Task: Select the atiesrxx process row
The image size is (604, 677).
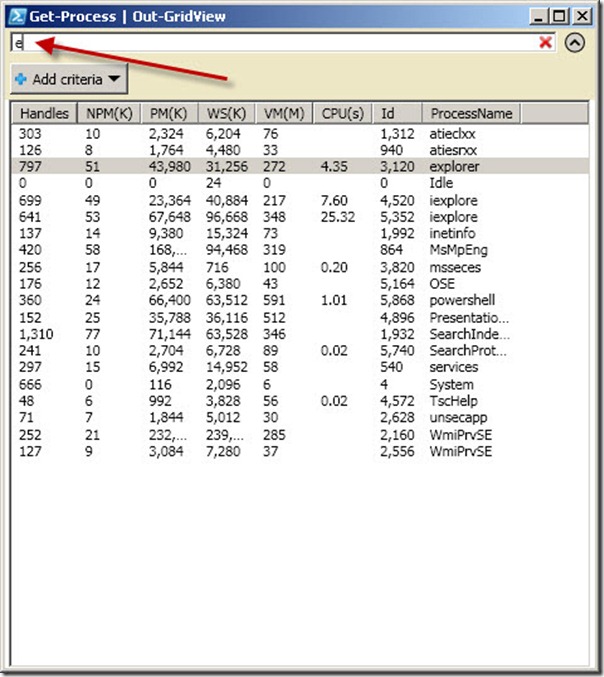Action: [x=300, y=150]
